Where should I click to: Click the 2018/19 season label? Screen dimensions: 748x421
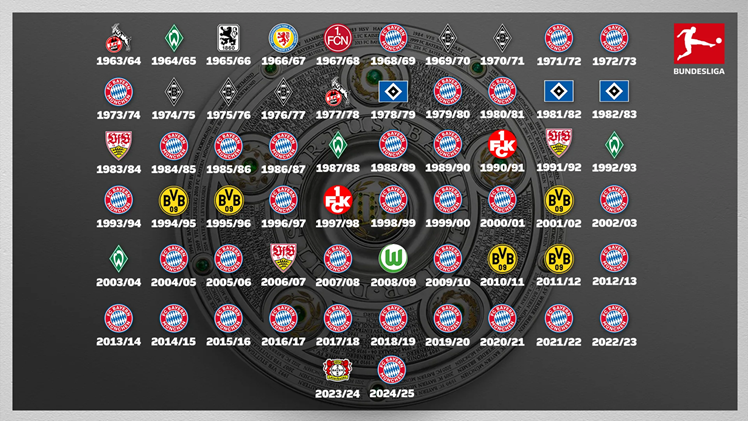[x=393, y=342]
